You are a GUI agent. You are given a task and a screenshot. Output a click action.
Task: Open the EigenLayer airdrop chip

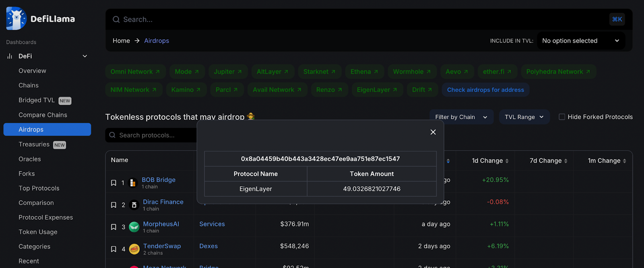(x=377, y=90)
